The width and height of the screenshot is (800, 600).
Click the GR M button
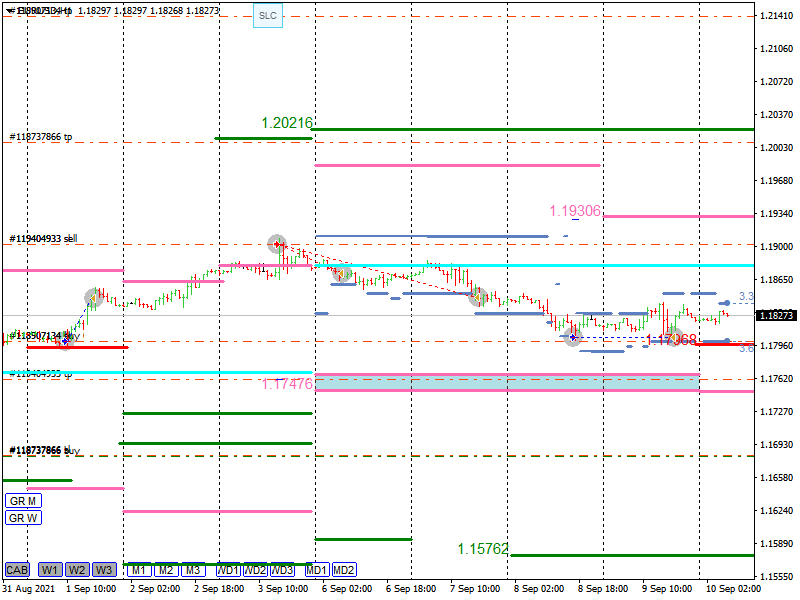(x=23, y=501)
